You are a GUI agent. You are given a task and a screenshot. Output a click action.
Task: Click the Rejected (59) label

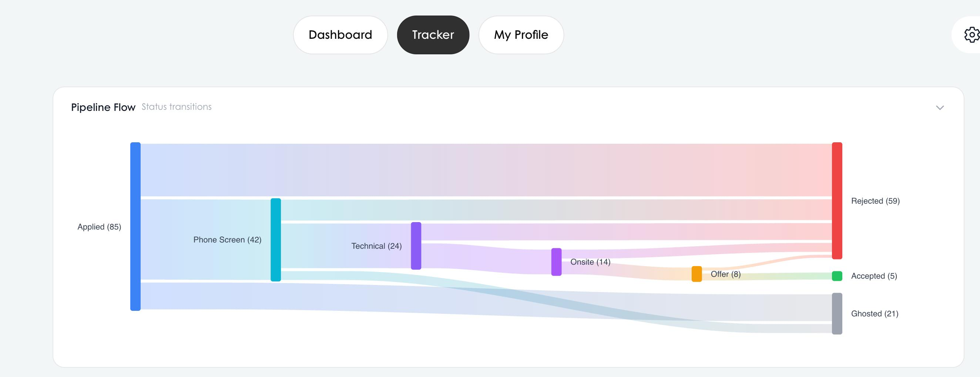(875, 201)
